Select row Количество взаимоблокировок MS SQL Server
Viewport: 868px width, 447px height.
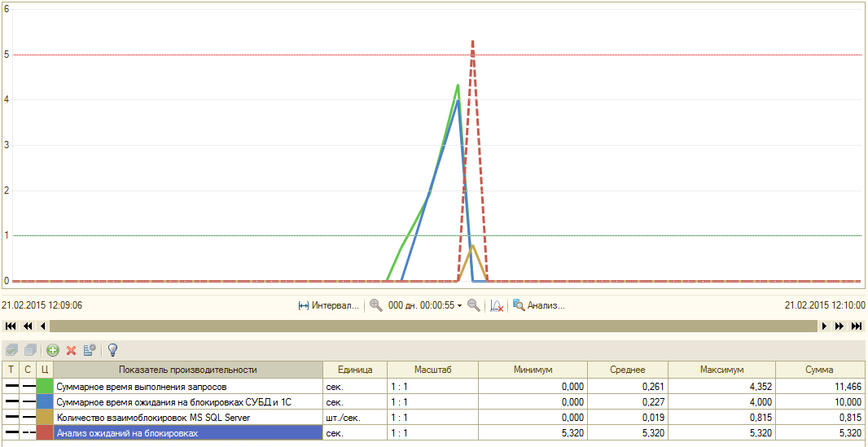[x=433, y=417]
